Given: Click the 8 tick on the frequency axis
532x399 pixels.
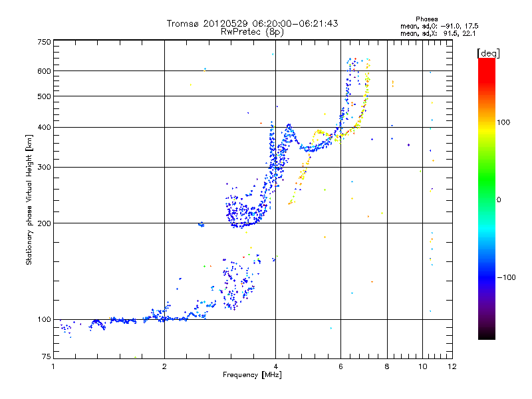Looking at the screenshot, I should pos(386,367).
